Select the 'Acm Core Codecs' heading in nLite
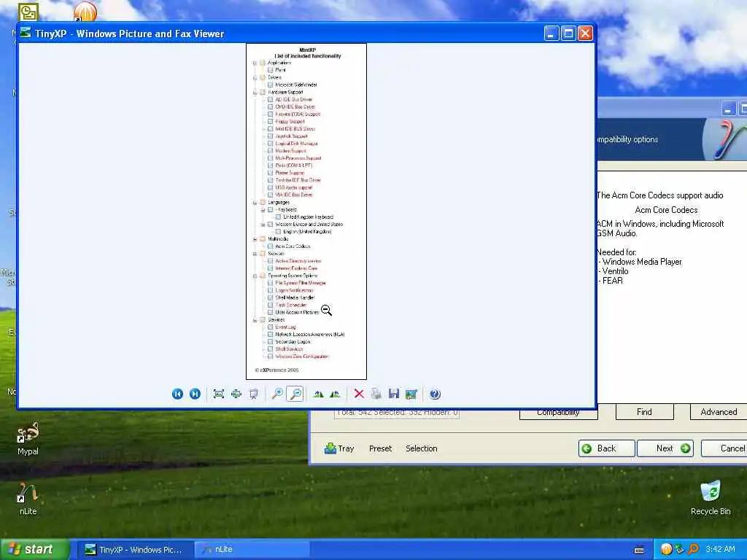 666,209
